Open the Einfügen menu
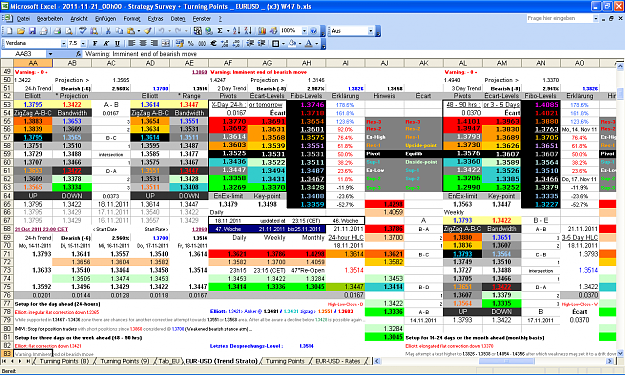Viewport: 625px width, 375px height. click(105, 19)
